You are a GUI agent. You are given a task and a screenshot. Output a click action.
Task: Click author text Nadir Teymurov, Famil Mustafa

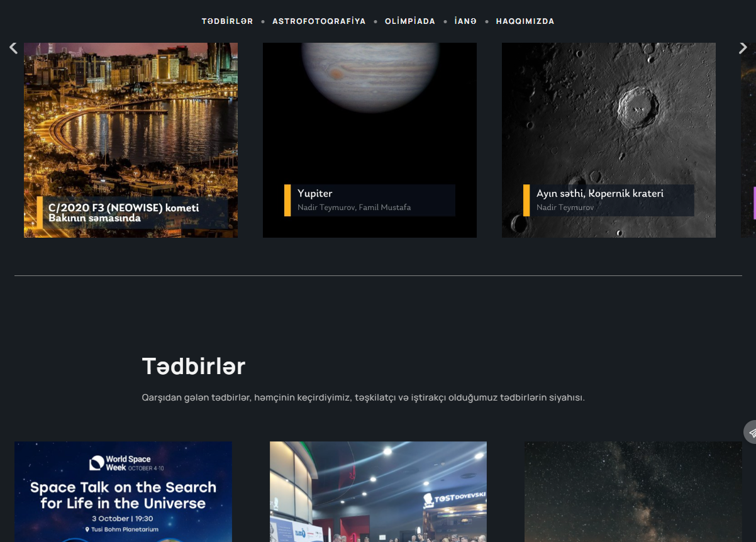(354, 207)
